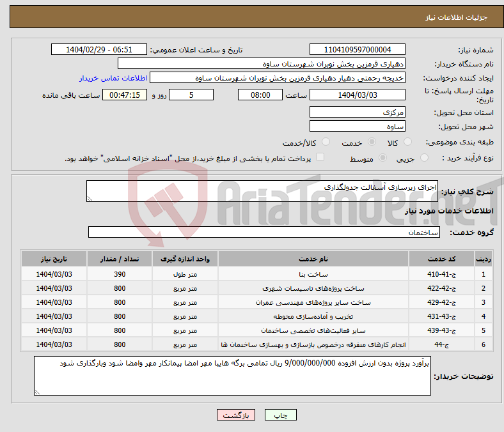Click the ردیف column header
504x432 pixels.
484,259
